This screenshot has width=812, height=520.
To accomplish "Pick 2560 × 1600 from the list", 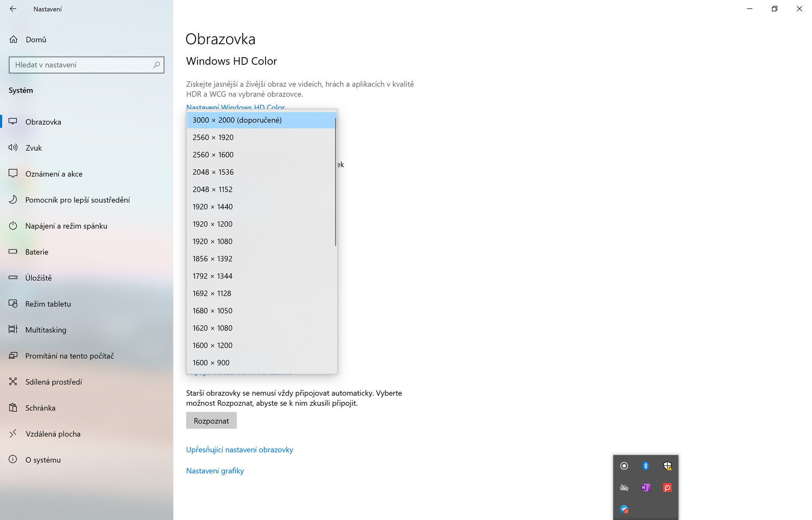I will coord(213,155).
